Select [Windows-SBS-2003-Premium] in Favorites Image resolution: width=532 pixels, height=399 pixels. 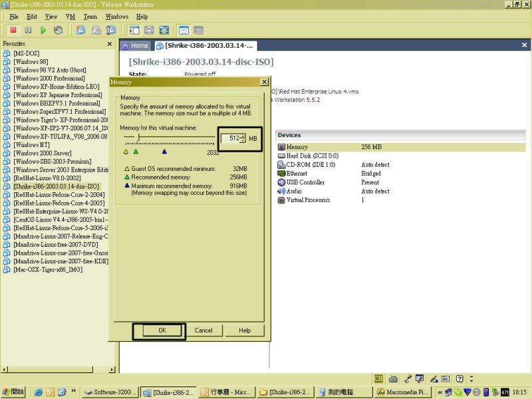click(53, 162)
